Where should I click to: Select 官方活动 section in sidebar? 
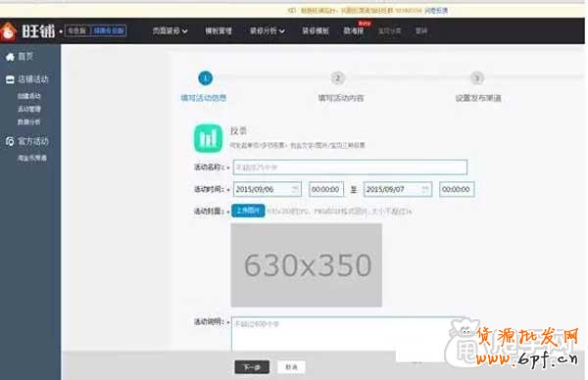33,141
